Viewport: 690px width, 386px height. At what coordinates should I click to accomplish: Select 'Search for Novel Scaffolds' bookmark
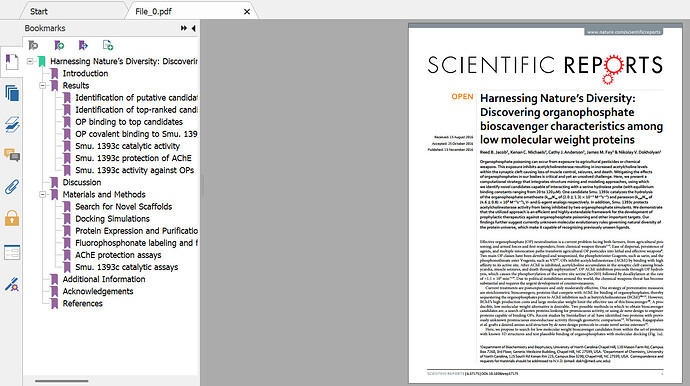tap(123, 206)
